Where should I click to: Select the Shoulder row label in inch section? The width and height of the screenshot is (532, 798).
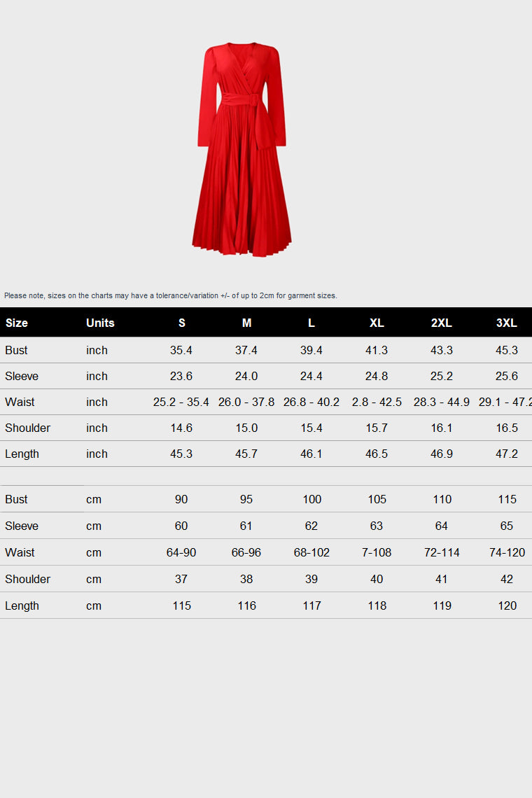click(27, 428)
